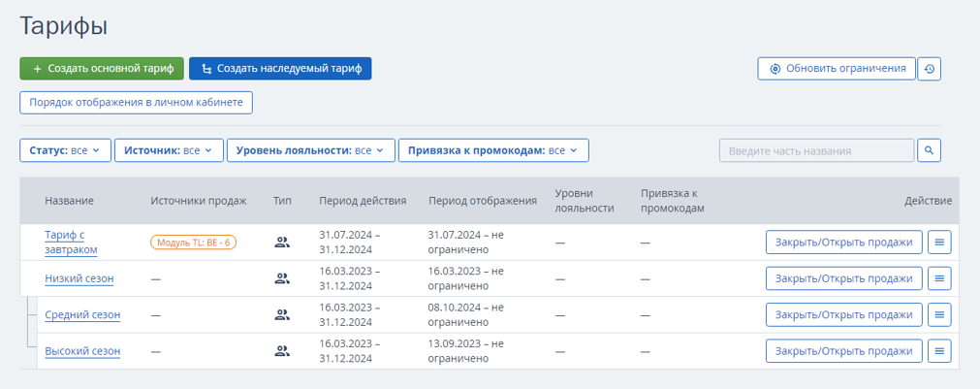Click the magnifier search icon button
The image size is (980, 389).
pos(929,150)
